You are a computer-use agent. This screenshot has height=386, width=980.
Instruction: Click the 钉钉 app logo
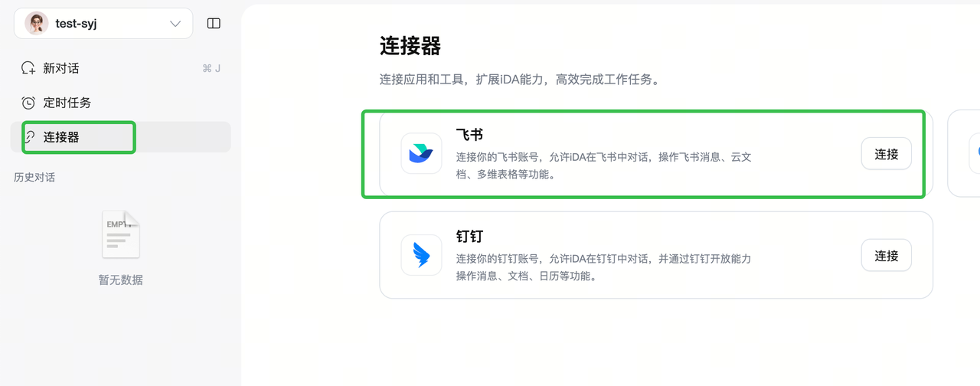point(421,255)
